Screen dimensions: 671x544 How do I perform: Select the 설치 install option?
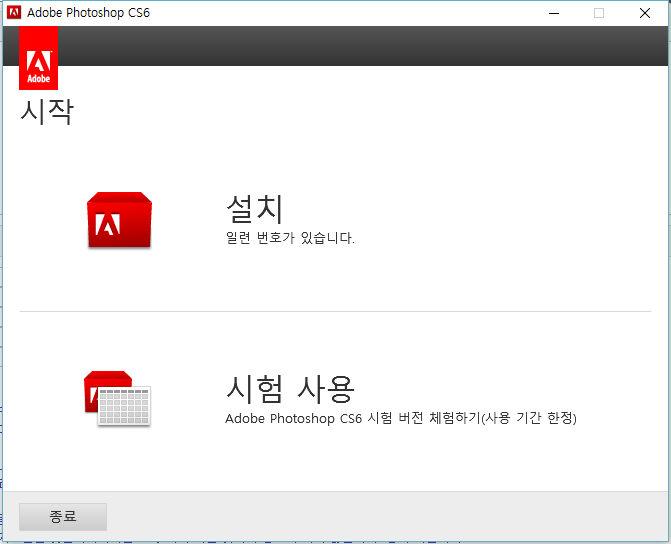pos(255,208)
